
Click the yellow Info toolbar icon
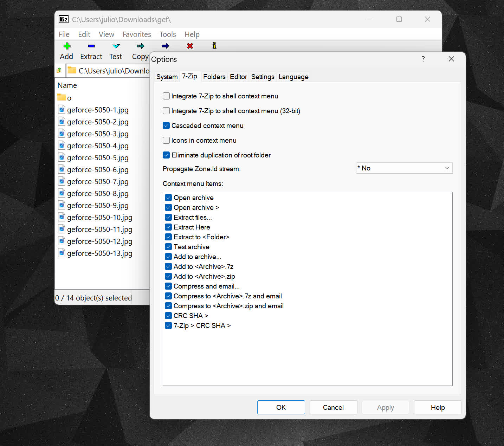[214, 46]
